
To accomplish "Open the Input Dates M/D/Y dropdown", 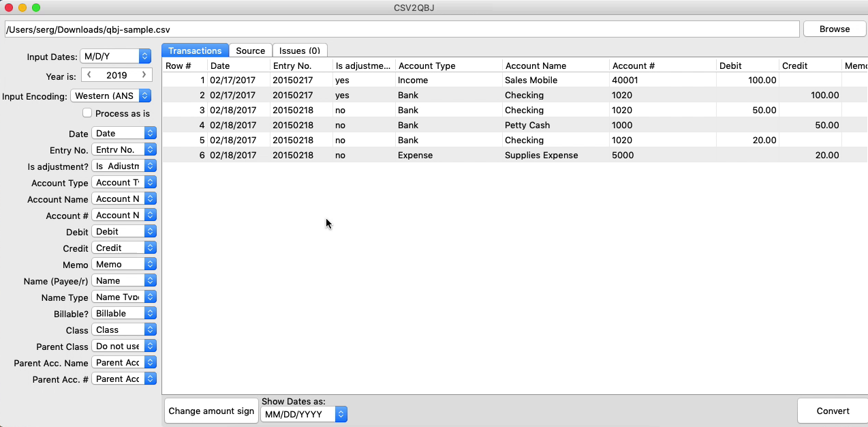I will tap(116, 56).
